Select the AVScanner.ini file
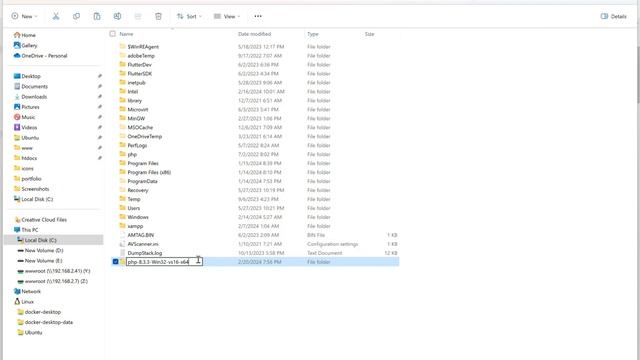The image size is (640, 360). point(142,244)
